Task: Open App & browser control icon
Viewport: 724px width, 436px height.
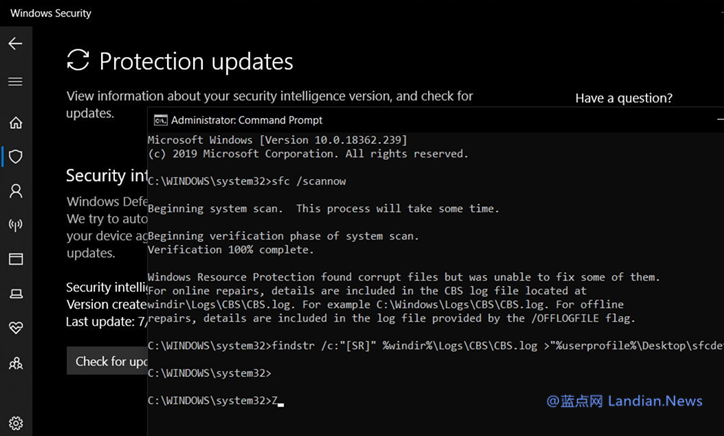Action: 15,259
